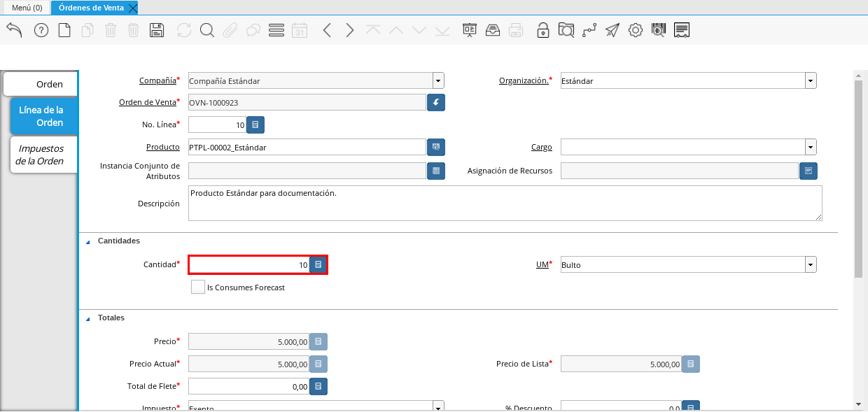Open the Organización dropdown
868x412 pixels.
pyautogui.click(x=811, y=80)
